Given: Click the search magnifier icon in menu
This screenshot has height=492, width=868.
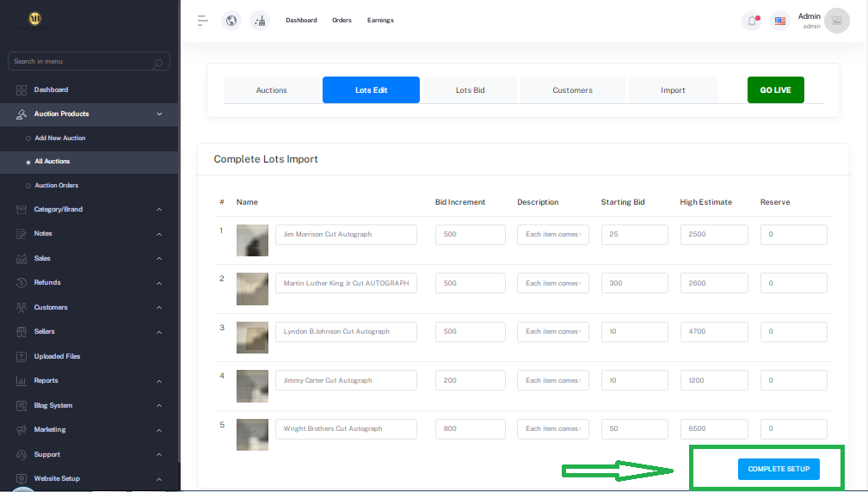Looking at the screenshot, I should pyautogui.click(x=157, y=63).
